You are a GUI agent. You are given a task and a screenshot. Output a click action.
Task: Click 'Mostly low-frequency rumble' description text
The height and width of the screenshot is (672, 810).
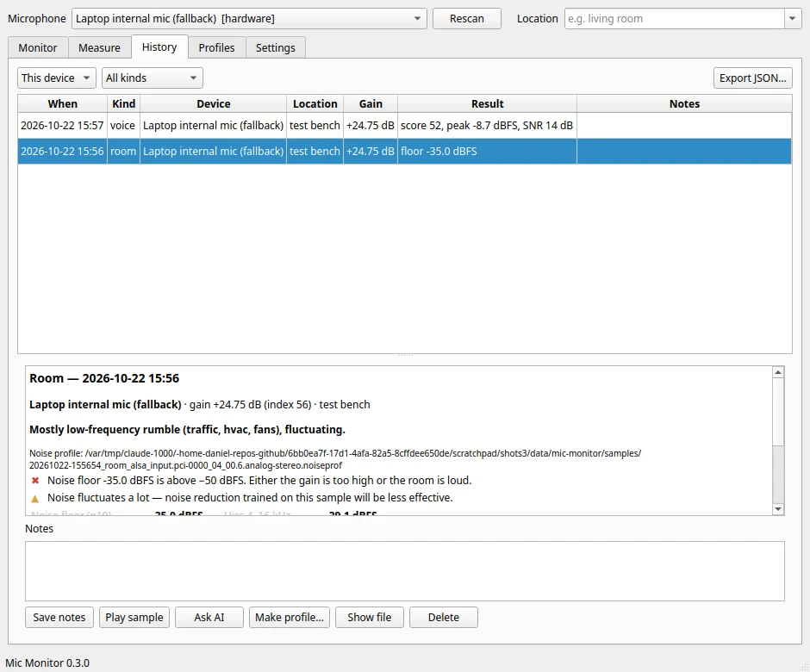pyautogui.click(x=187, y=430)
